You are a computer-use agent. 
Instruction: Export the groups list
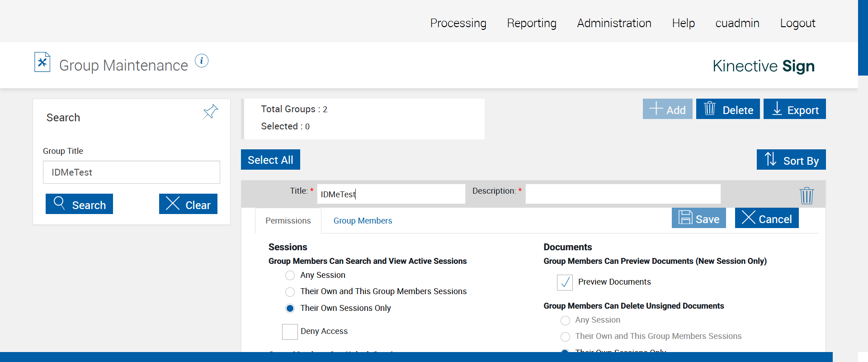click(794, 110)
